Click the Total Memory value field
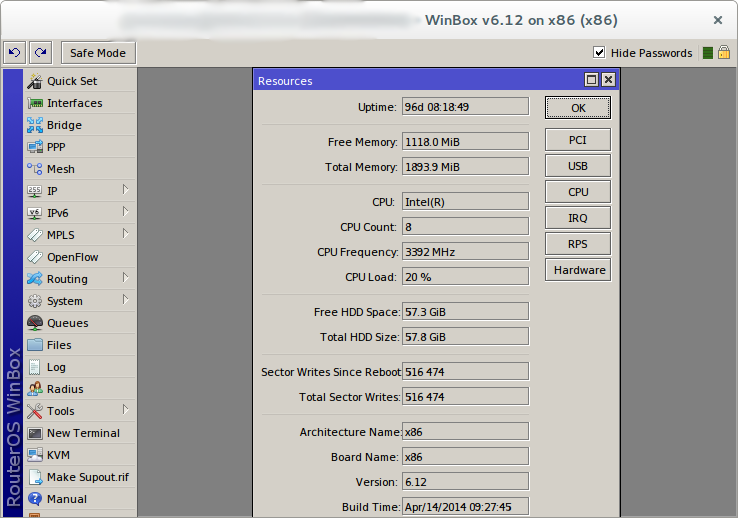Viewport: 738px width, 518px height. coord(465,167)
